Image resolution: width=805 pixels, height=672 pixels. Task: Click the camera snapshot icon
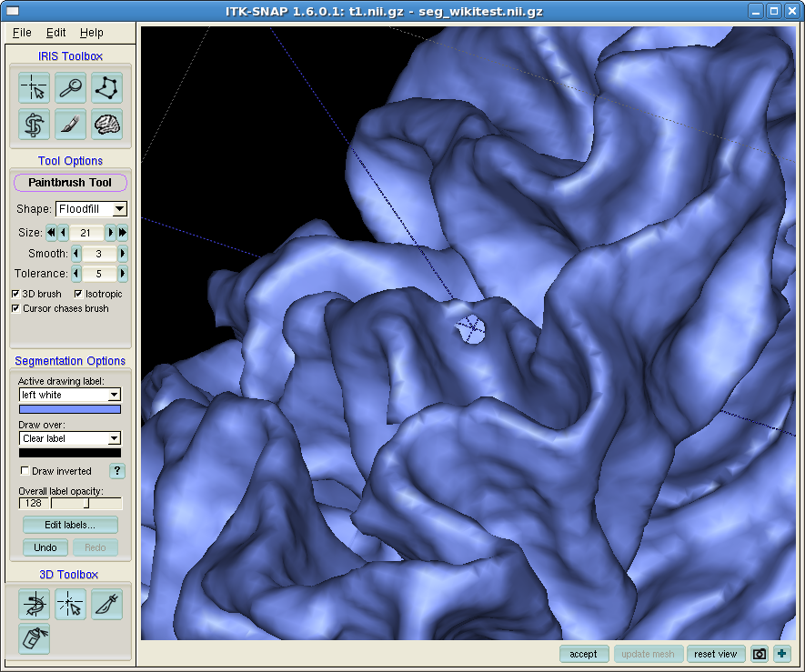click(x=759, y=654)
